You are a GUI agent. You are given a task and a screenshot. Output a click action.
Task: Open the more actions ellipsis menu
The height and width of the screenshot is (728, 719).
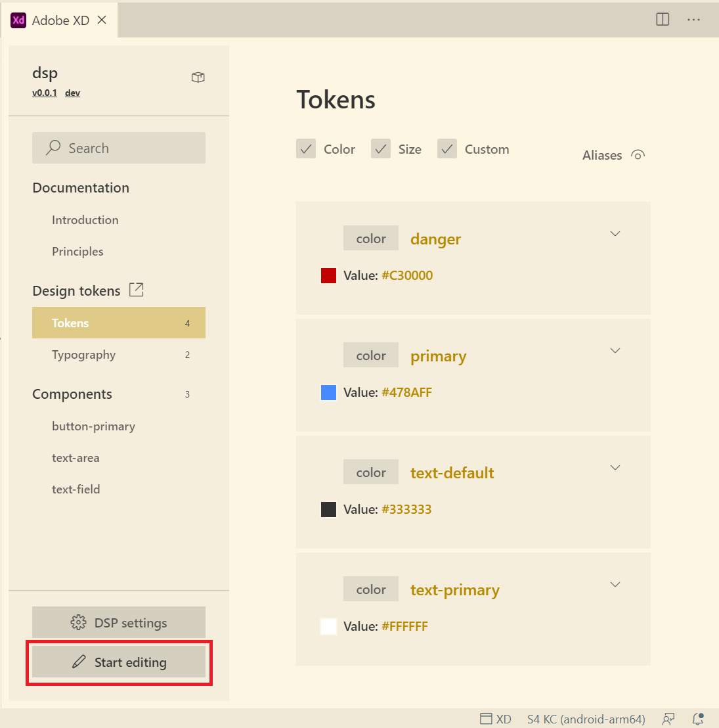[693, 20]
